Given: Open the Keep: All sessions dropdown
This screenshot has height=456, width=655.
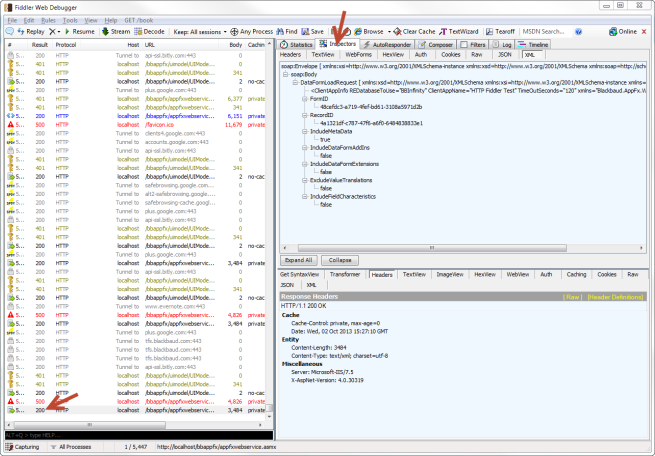Looking at the screenshot, I should tap(196, 32).
